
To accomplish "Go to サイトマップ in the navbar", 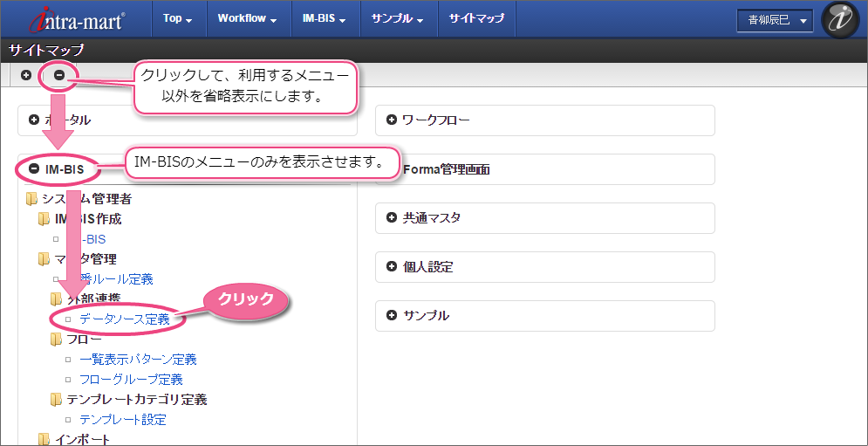I will (x=476, y=18).
